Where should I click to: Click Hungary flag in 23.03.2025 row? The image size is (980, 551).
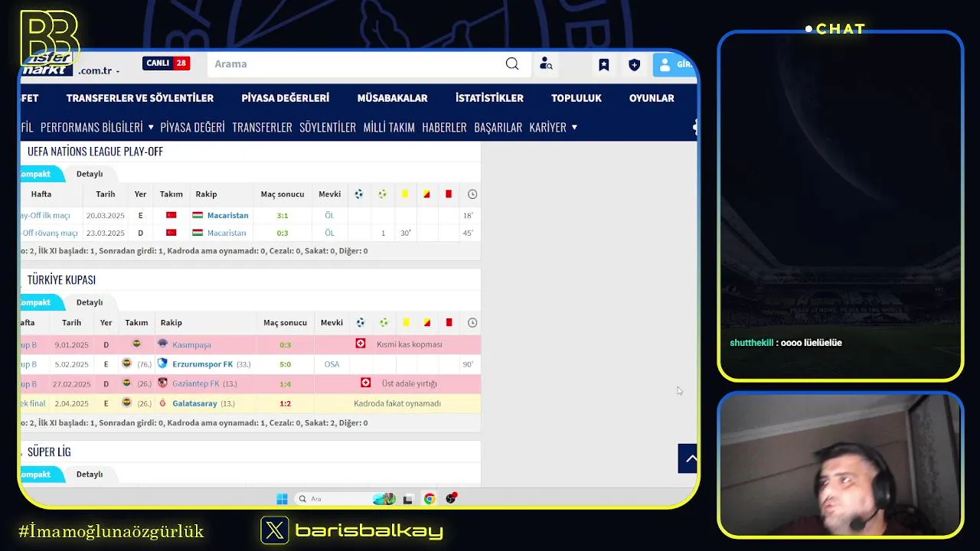point(198,233)
